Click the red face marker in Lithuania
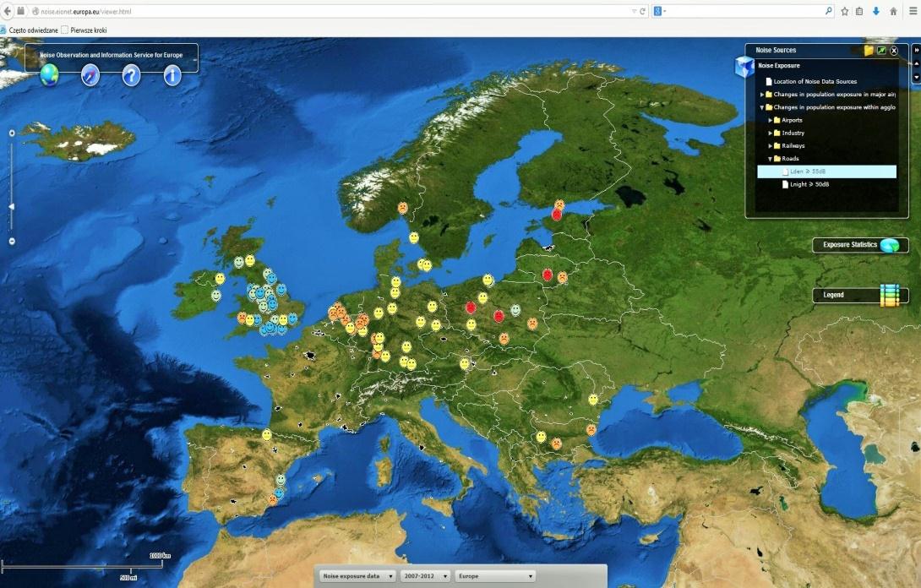The width and height of the screenshot is (921, 588). tap(548, 275)
